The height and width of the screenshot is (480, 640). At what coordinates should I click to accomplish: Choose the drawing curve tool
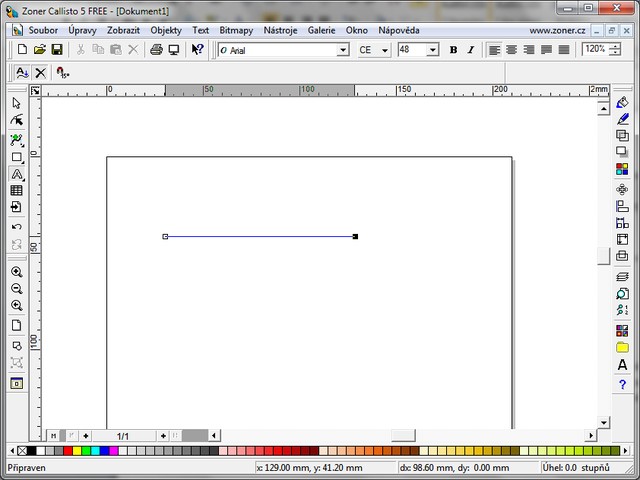point(17,140)
